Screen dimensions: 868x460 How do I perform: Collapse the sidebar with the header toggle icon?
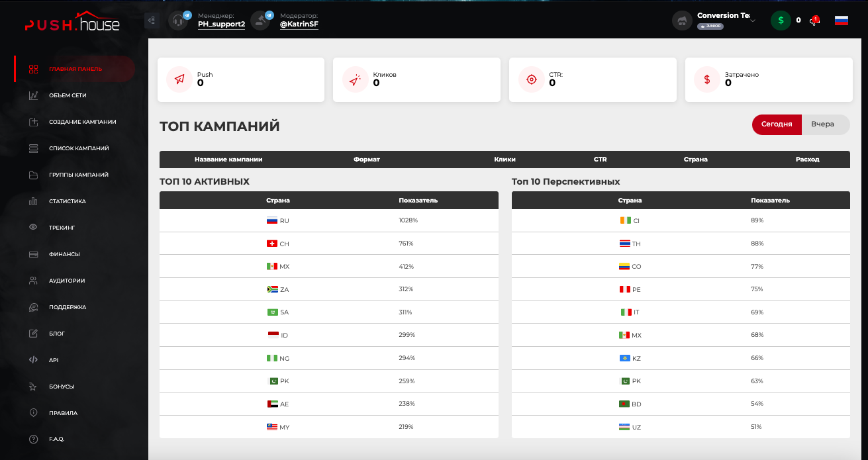pos(152,21)
